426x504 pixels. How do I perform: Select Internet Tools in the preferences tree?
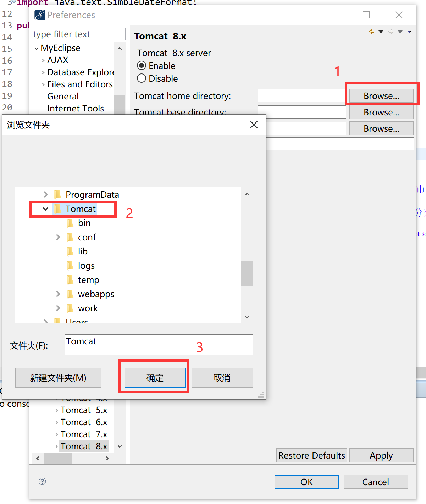click(76, 108)
